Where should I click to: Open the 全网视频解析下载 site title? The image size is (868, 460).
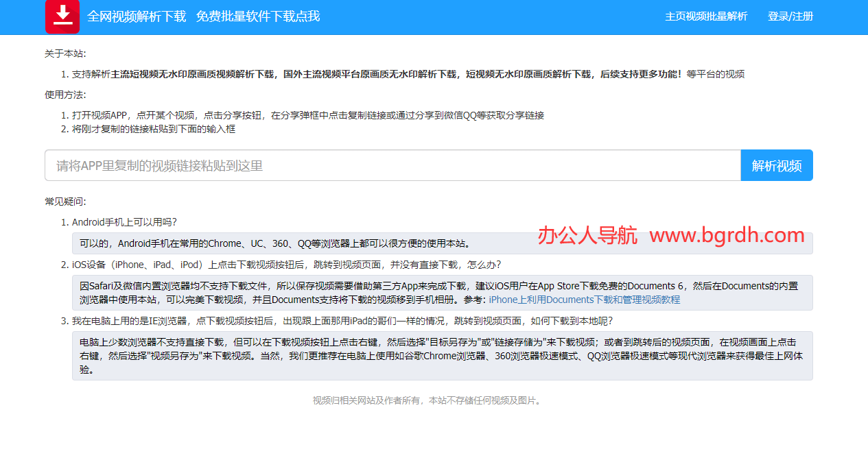[x=137, y=16]
